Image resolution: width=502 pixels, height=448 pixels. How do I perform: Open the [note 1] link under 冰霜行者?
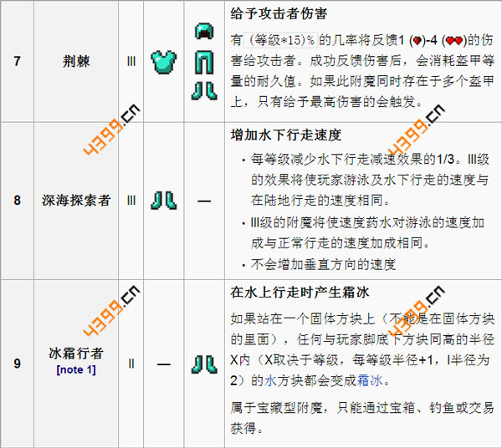pyautogui.click(x=76, y=370)
